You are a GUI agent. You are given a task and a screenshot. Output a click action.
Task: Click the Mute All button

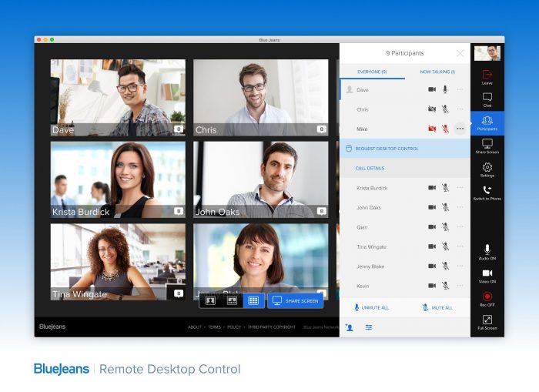(437, 307)
